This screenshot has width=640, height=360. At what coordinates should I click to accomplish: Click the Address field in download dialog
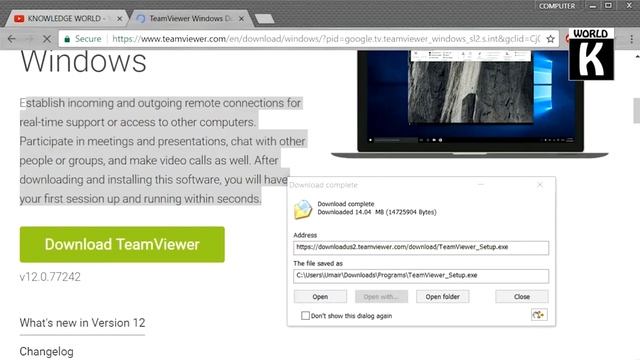click(421, 247)
